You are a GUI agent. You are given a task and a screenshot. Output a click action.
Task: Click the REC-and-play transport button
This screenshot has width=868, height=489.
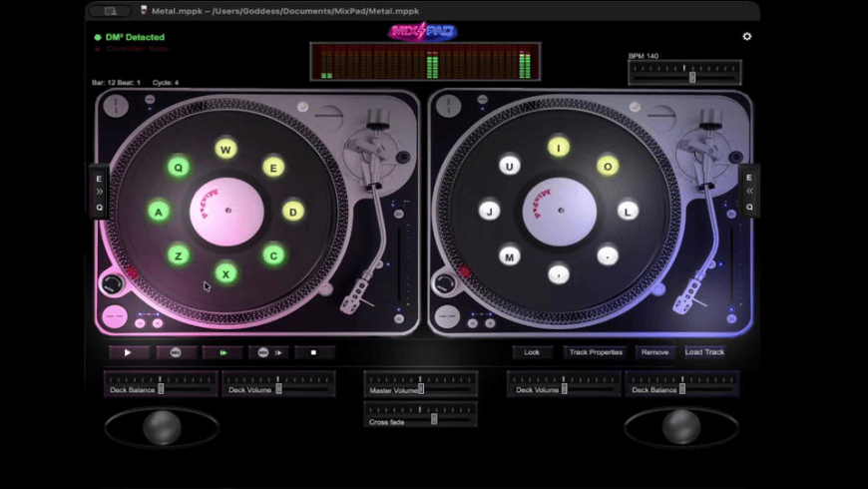pos(269,352)
